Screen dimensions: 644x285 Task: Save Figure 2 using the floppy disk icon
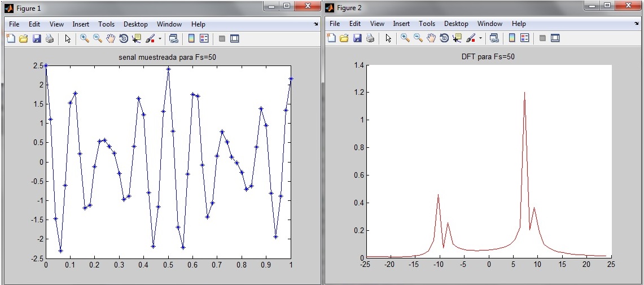[357, 39]
